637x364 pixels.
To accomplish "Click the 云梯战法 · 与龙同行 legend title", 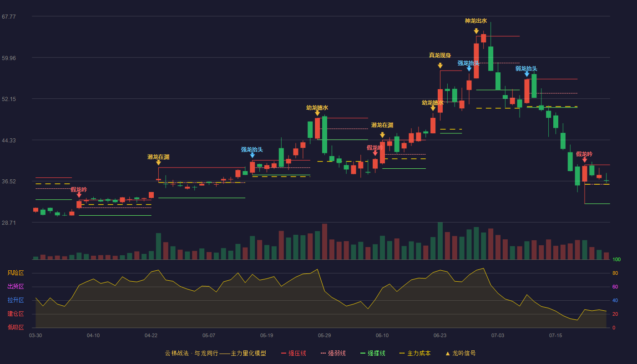I will [x=215, y=353].
